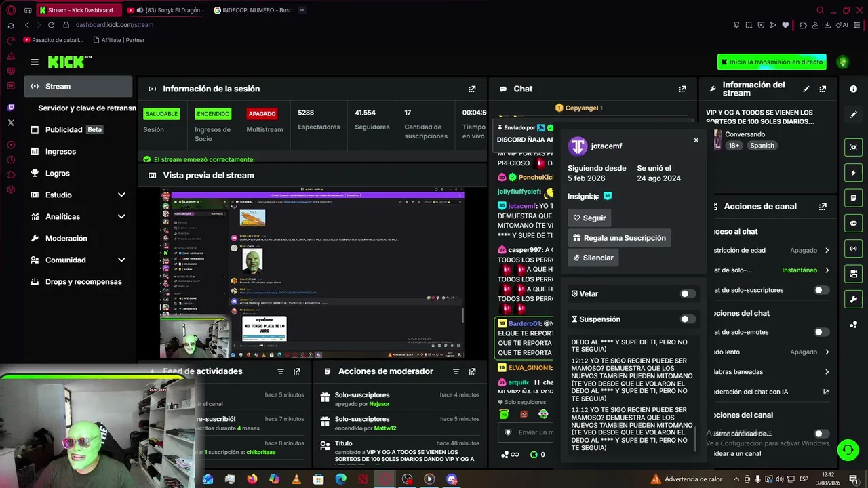This screenshot has height=488, width=868.
Task: Open the chikoritaaa user link
Action: [x=261, y=452]
